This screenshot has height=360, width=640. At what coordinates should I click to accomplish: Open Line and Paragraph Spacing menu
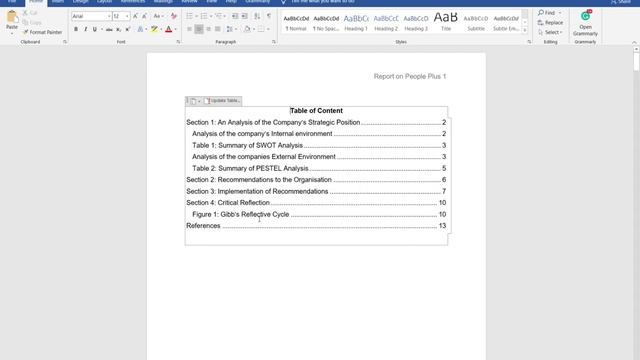[x=231, y=29]
